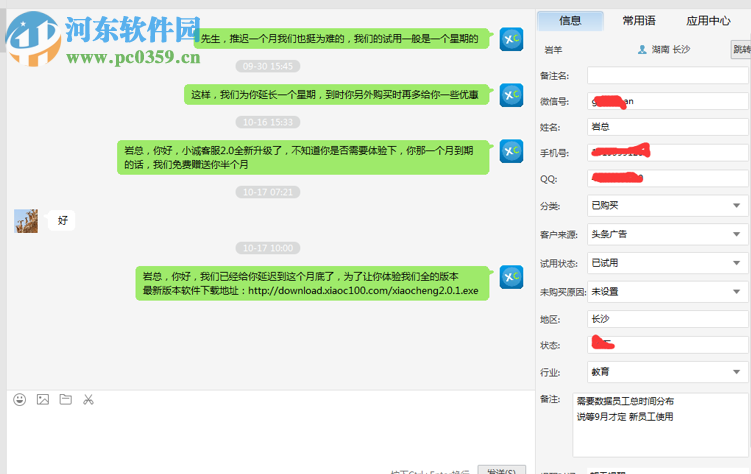Expand the 客户来源 dropdown showing 头条广告
751x474 pixels.
point(667,234)
